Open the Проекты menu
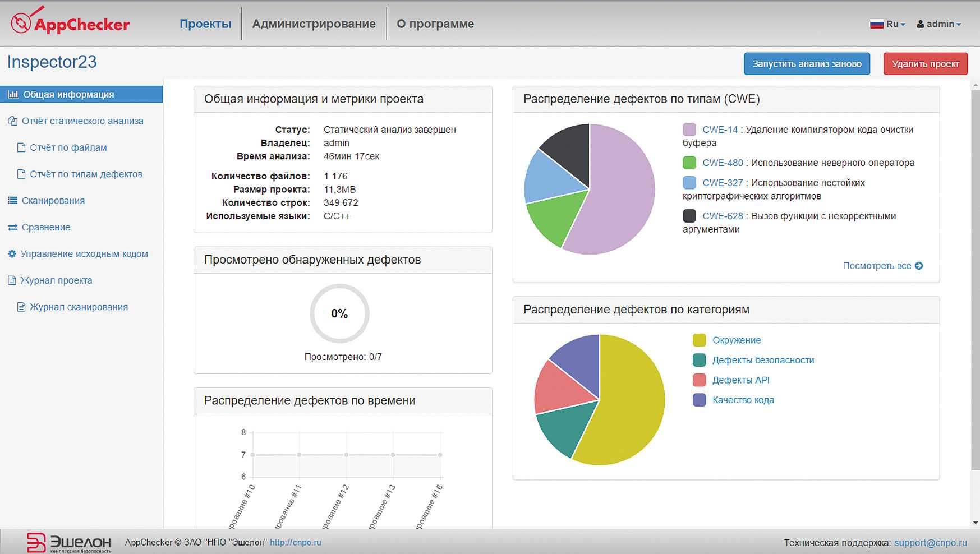 point(205,24)
